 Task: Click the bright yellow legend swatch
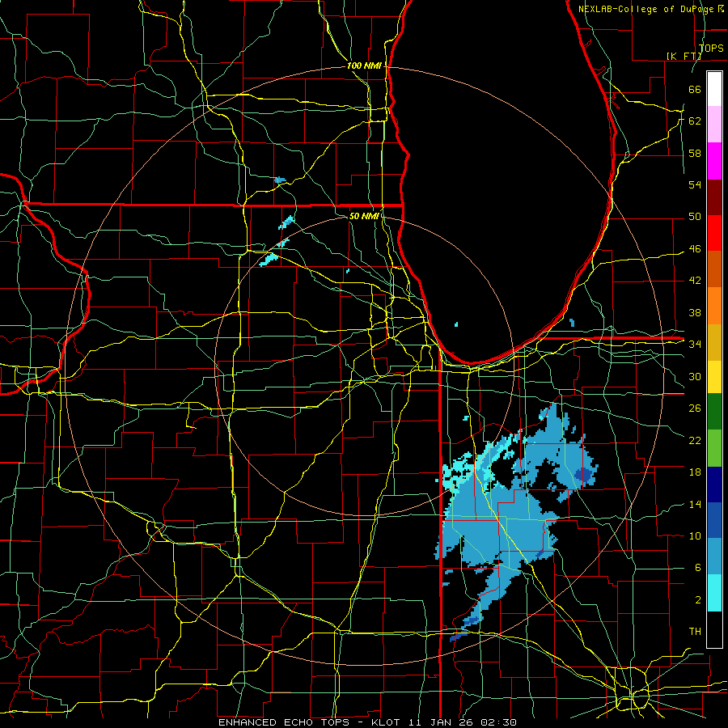(714, 377)
